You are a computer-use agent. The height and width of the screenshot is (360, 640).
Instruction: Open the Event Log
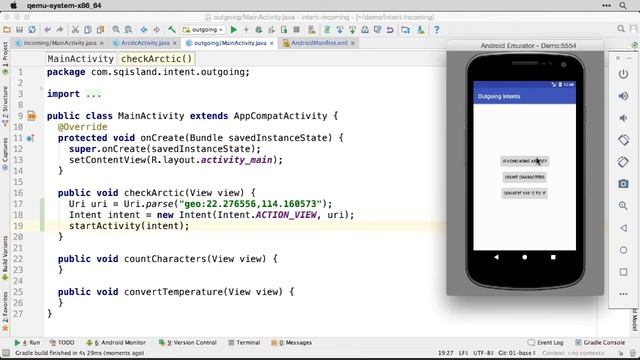coord(545,342)
